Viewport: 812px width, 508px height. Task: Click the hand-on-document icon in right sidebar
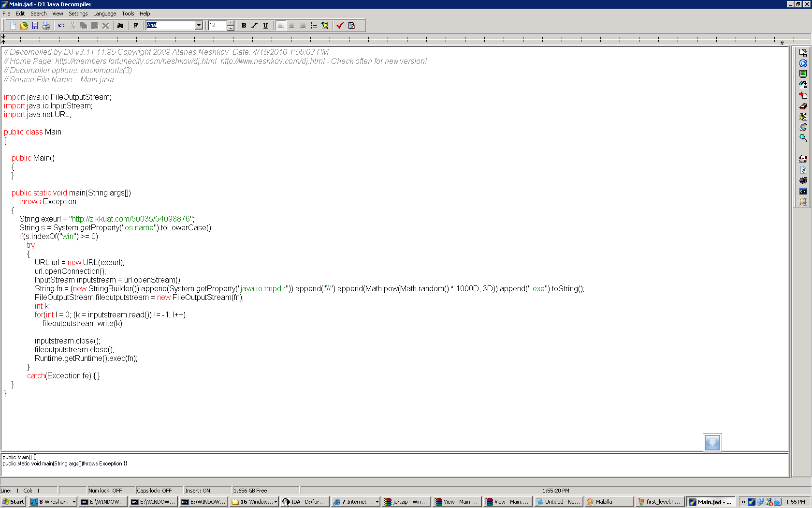(803, 117)
